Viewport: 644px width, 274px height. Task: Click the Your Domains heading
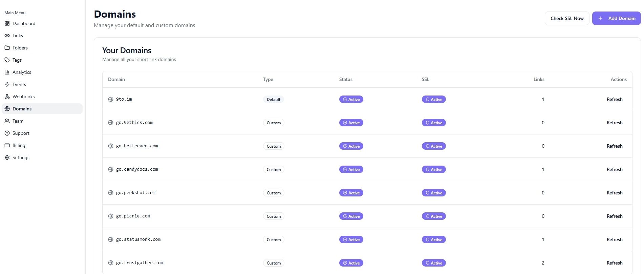pyautogui.click(x=127, y=50)
